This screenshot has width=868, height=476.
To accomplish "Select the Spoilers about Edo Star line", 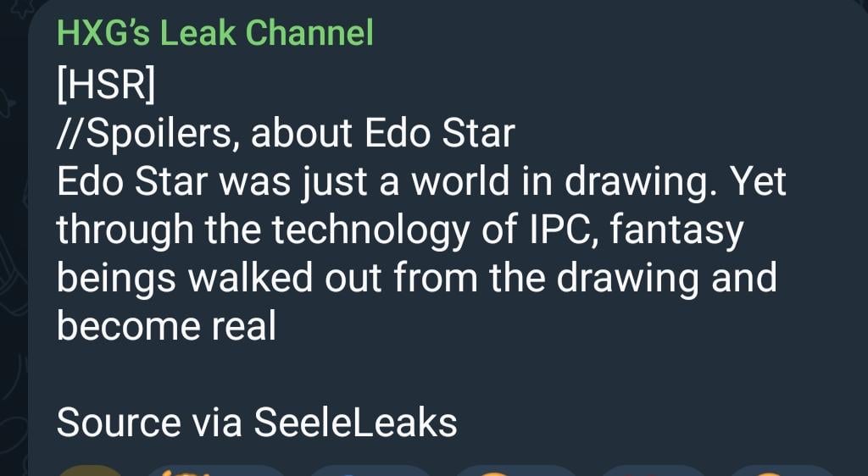I will click(286, 134).
